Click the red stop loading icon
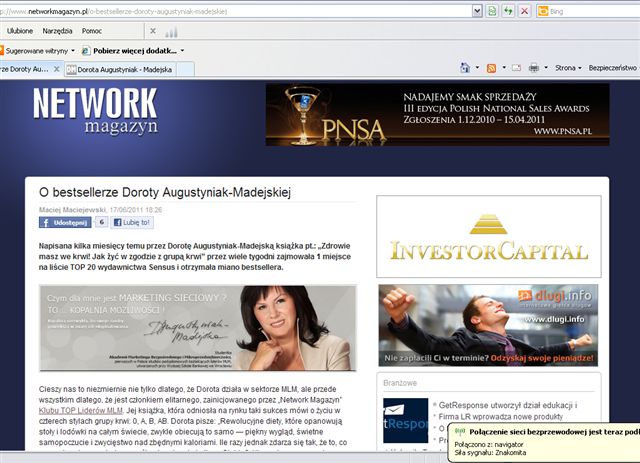This screenshot has height=463, width=640. pos(524,11)
